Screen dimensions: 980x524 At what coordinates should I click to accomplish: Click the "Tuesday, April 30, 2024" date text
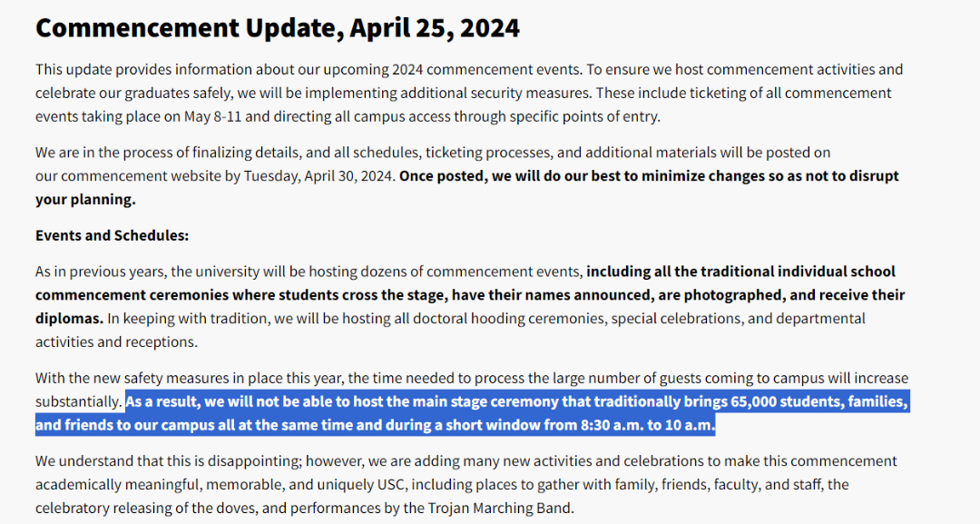coord(318,176)
